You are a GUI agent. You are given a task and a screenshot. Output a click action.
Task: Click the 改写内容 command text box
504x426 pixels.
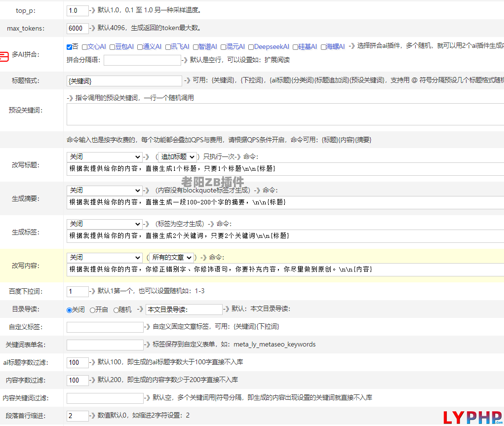(x=285, y=270)
